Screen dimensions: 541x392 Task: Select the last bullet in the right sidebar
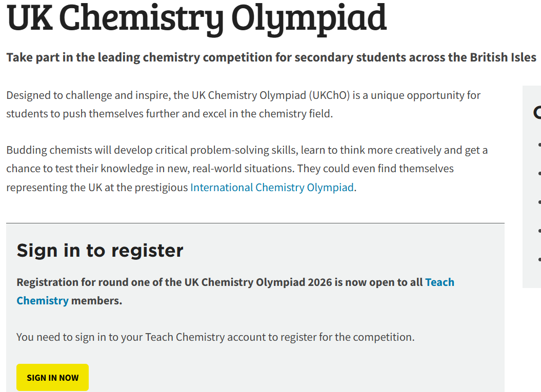click(539, 260)
